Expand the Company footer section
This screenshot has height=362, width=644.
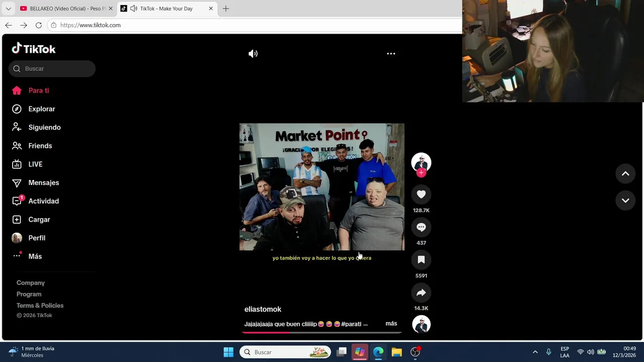coord(31,283)
